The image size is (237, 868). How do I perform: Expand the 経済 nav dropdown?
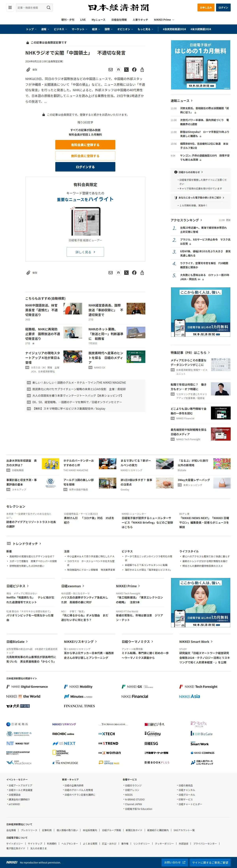(96, 29)
